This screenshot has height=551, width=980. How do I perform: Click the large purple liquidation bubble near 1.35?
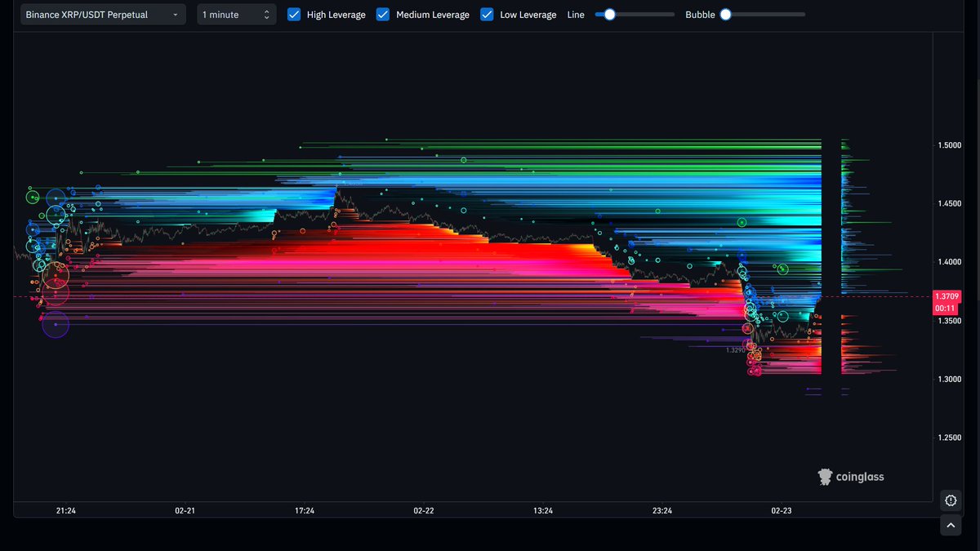56,324
